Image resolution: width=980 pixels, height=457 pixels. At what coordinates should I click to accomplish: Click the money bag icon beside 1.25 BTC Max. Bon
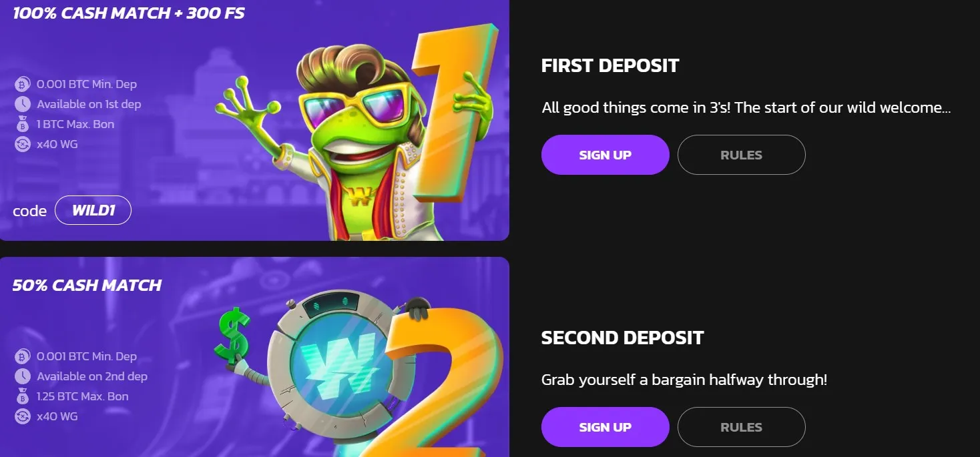pyautogui.click(x=23, y=396)
